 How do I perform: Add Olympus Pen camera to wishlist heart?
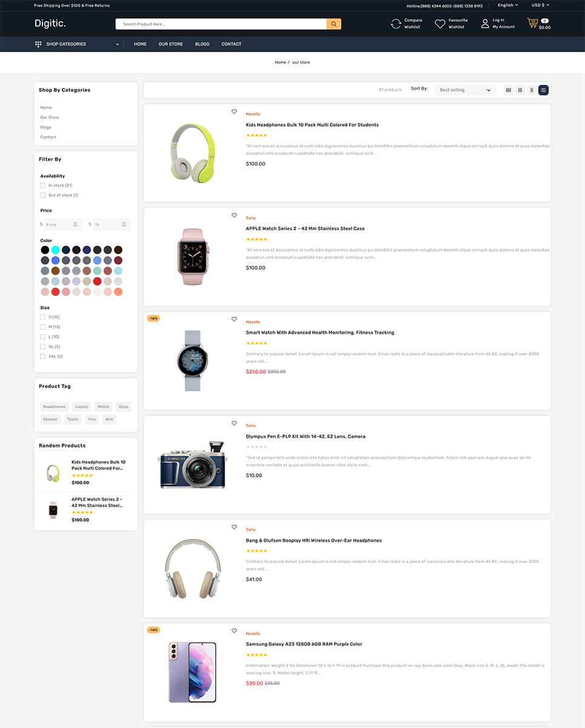234,423
